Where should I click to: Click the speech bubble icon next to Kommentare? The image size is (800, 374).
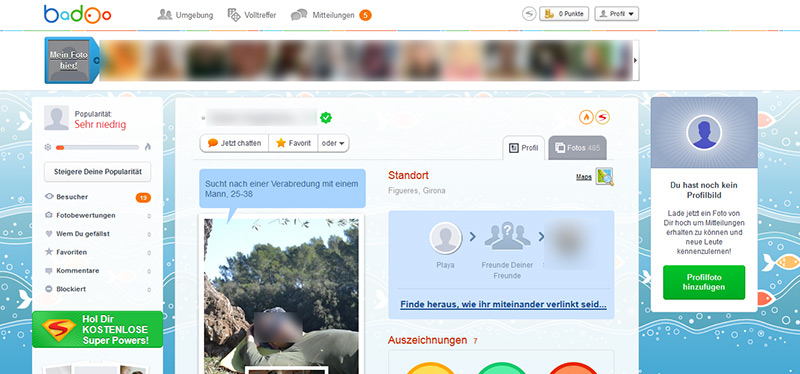49,270
